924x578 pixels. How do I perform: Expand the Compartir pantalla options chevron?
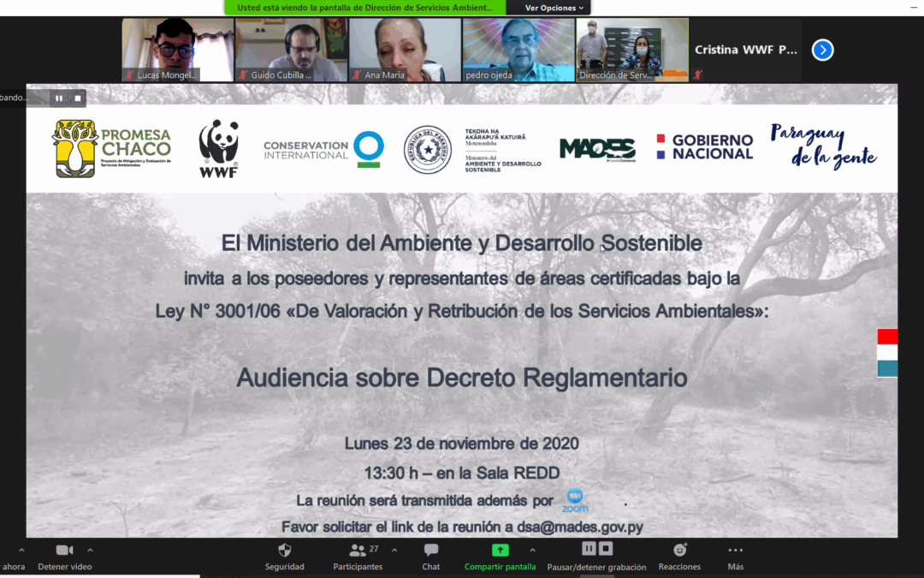coord(532,551)
